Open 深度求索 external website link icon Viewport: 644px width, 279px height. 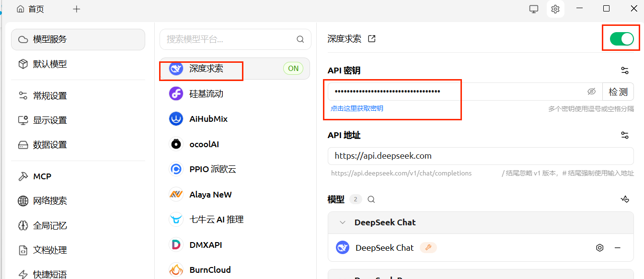pos(371,39)
